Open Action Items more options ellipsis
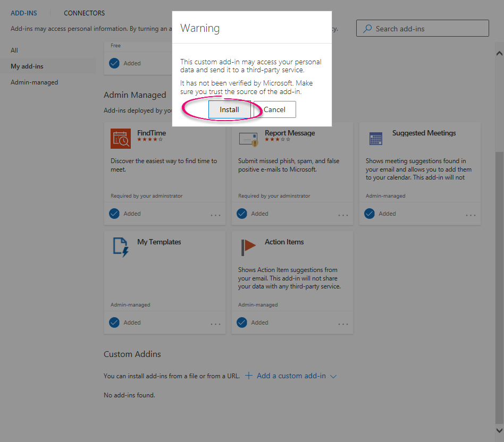The height and width of the screenshot is (442, 504). pyautogui.click(x=343, y=324)
